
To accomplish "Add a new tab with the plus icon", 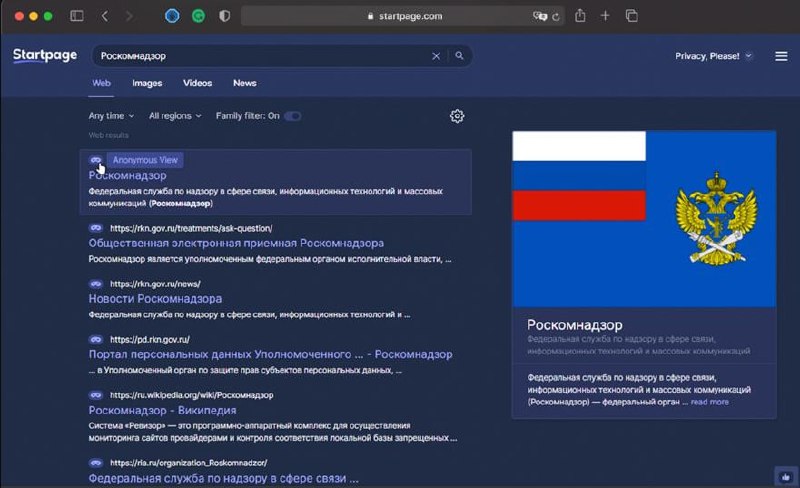I will point(605,16).
